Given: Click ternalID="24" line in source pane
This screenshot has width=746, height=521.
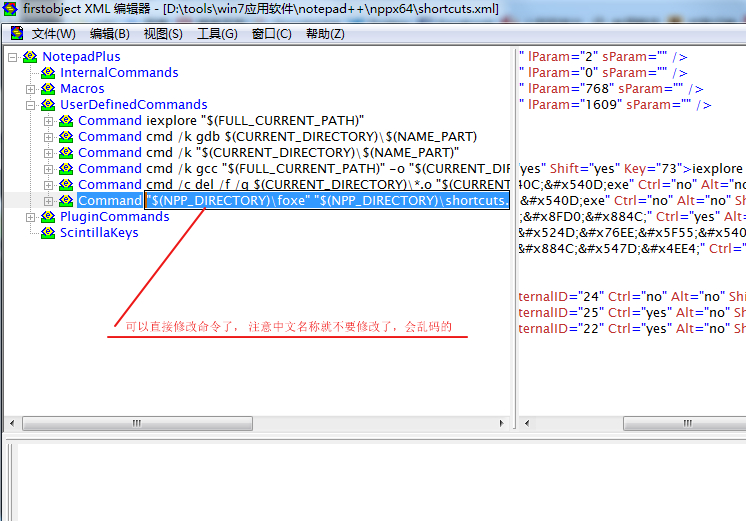Looking at the screenshot, I should coord(632,297).
